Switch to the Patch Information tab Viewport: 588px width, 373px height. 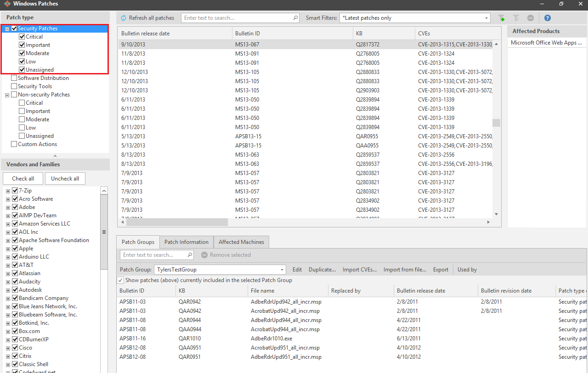point(186,242)
